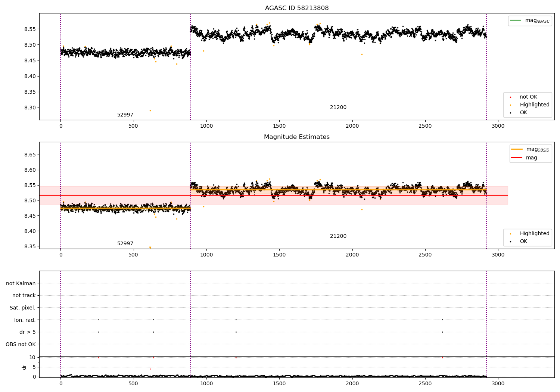Viewport: 560px width, 392px height.
Task: Click the 'dr' axis label
Action: click(24, 367)
